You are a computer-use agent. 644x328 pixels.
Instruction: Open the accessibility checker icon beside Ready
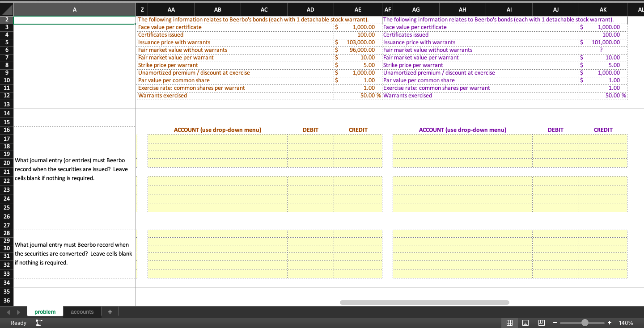[x=38, y=323]
